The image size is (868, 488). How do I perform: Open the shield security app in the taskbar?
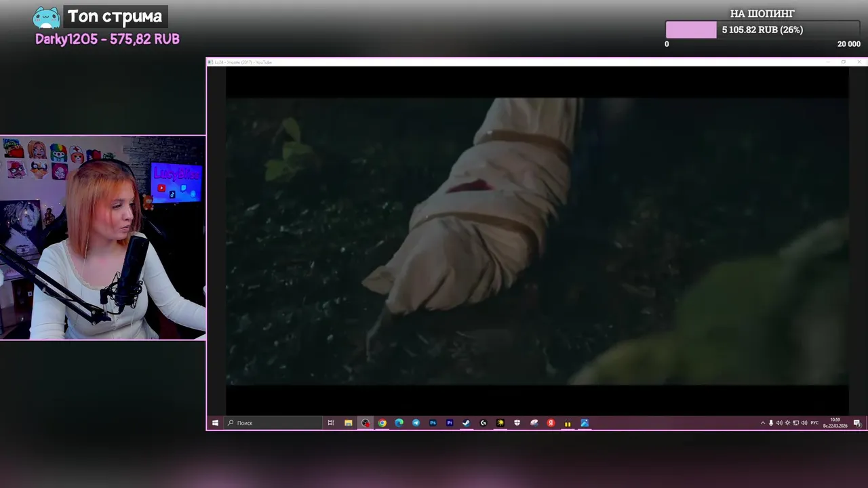[517, 423]
